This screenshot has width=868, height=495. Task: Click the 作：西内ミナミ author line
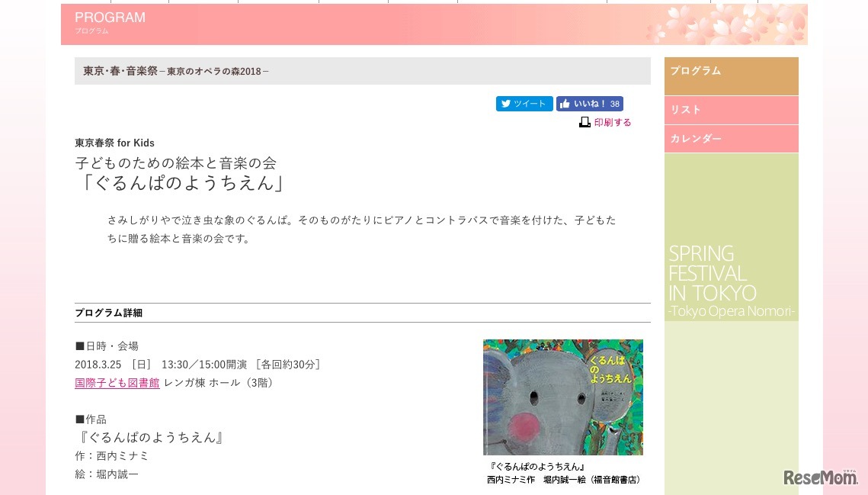112,455
